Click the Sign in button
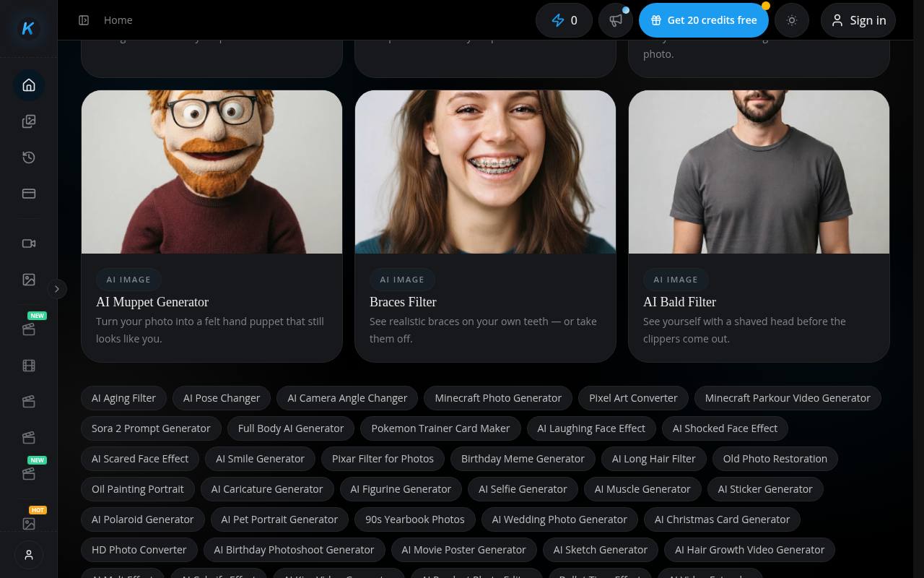 click(x=858, y=20)
